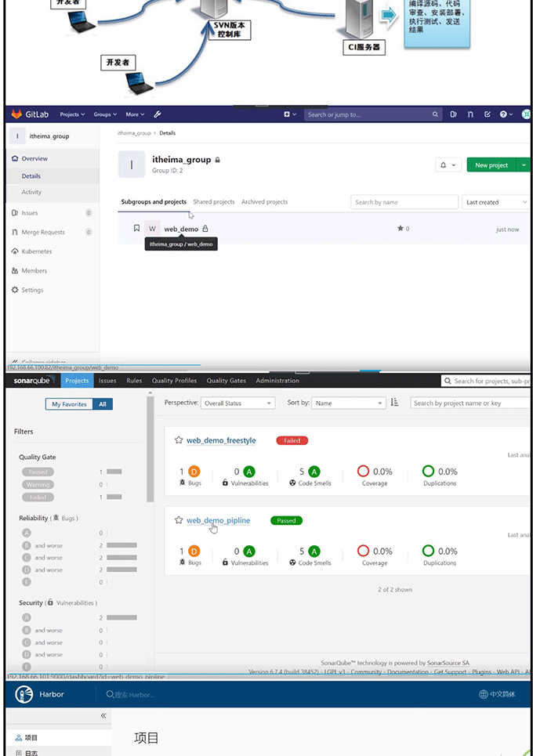The image size is (533, 756).
Task: Favorite web_demo_pipline with the star
Action: (x=179, y=519)
